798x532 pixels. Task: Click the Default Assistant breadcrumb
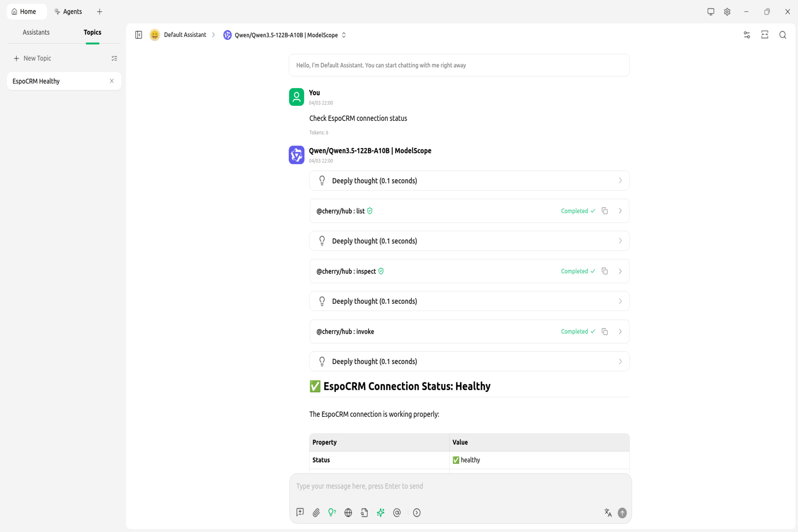(185, 35)
